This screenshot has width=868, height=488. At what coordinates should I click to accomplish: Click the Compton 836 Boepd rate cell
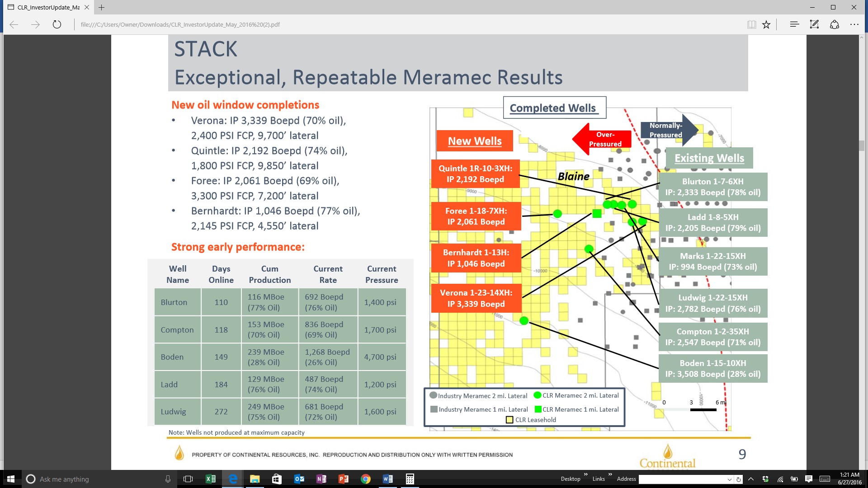click(328, 330)
